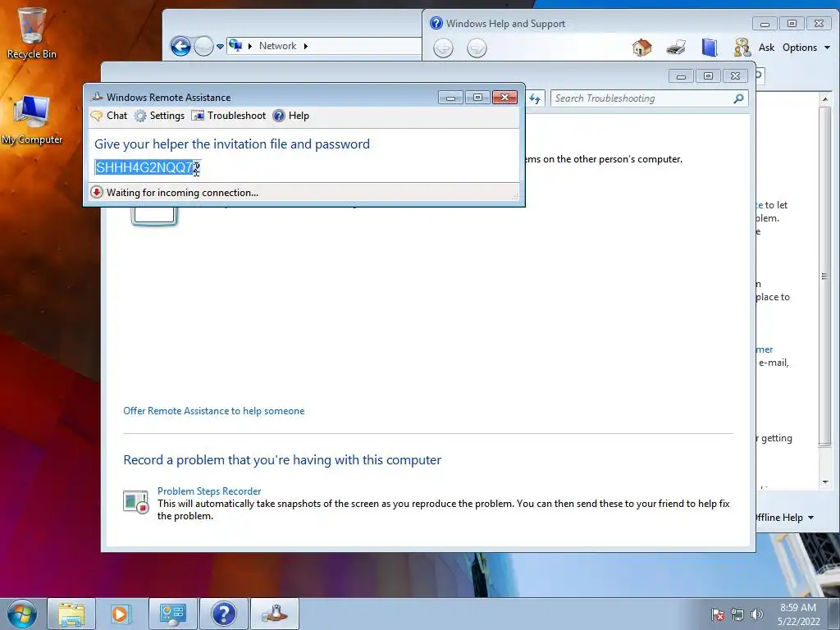
Task: Click the blue Help question mark icon
Action: click(x=279, y=116)
